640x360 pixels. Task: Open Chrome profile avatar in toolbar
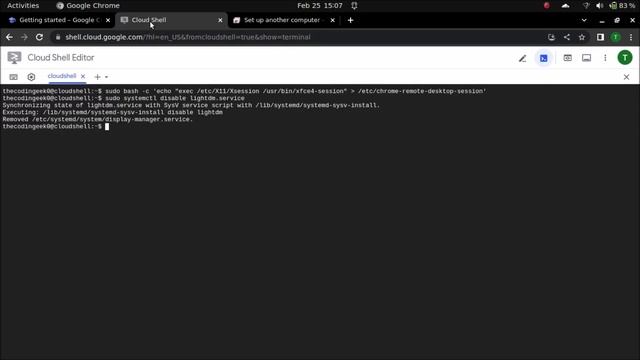coord(616,37)
